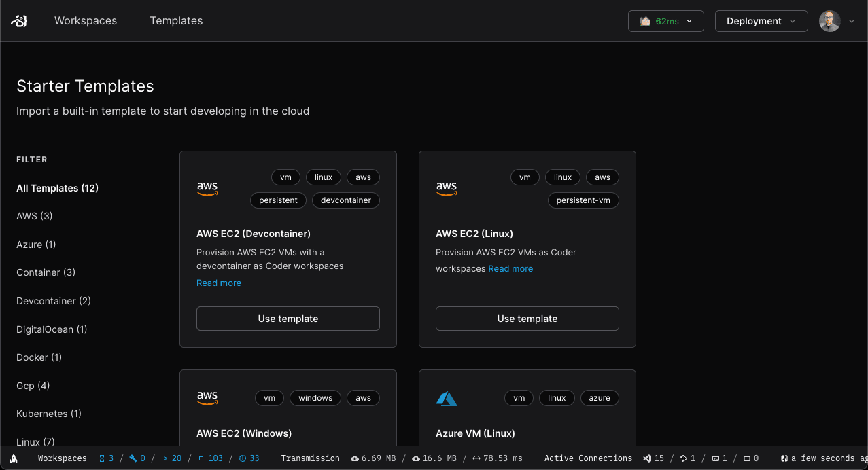This screenshot has width=868, height=470.
Task: Click the AWS EC2 (Linux) title
Action: point(474,234)
